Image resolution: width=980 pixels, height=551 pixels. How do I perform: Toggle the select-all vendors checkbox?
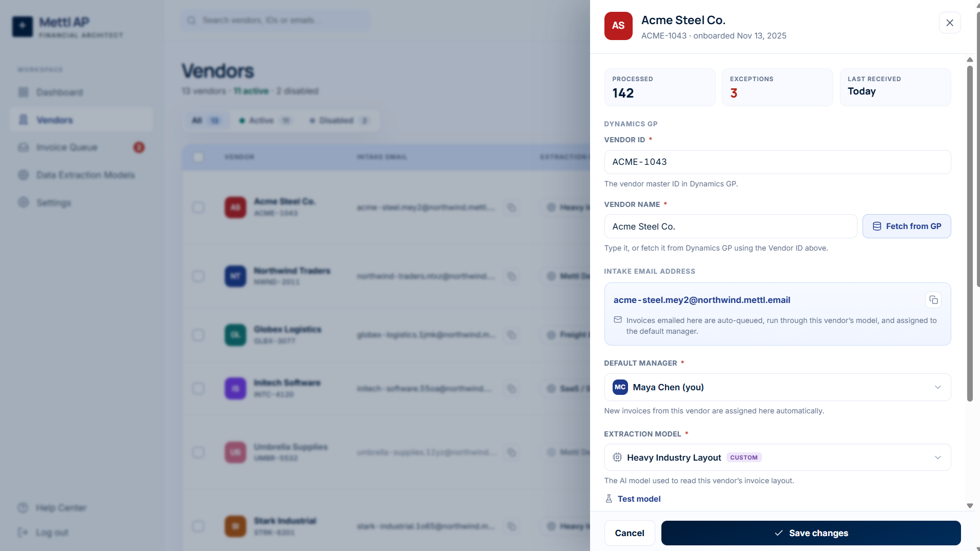[198, 157]
